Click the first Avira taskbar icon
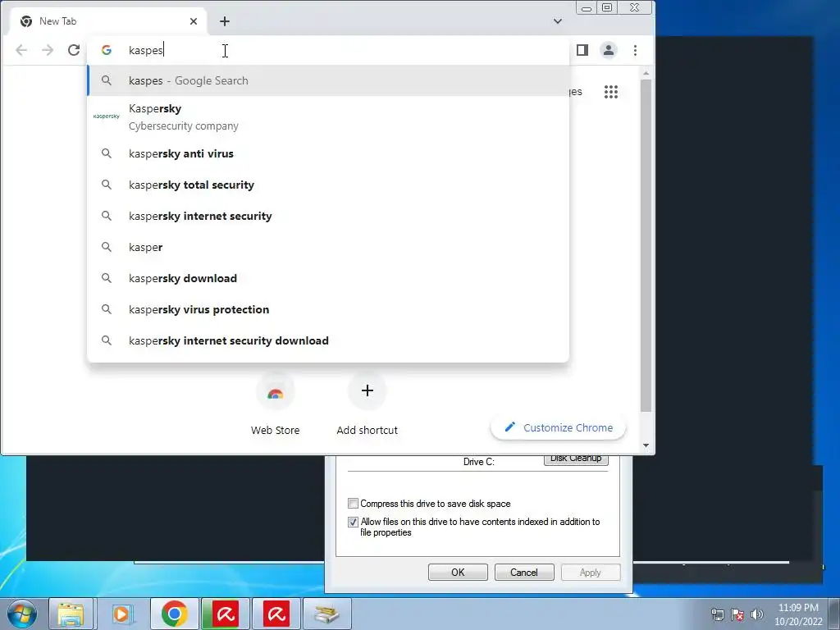Viewport: 840px width, 630px height. coord(225,614)
